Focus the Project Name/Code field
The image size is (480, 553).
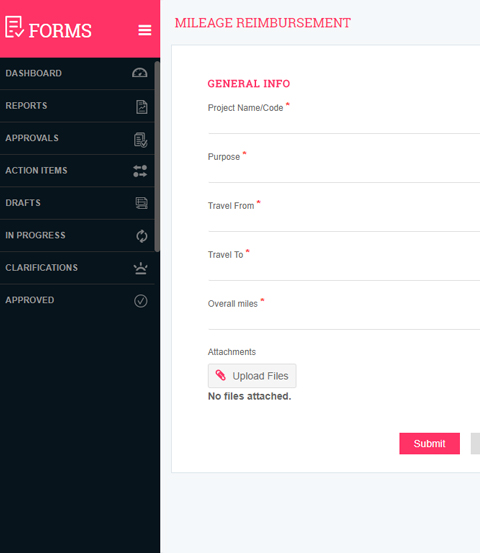(x=344, y=125)
